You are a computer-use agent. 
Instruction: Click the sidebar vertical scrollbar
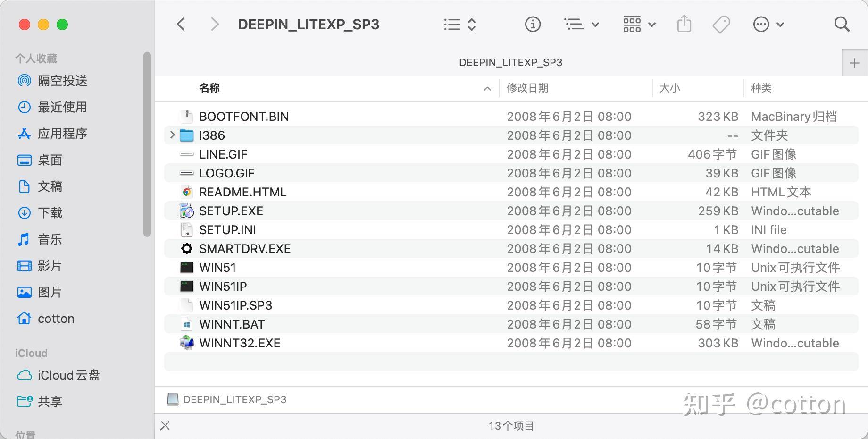pyautogui.click(x=147, y=144)
